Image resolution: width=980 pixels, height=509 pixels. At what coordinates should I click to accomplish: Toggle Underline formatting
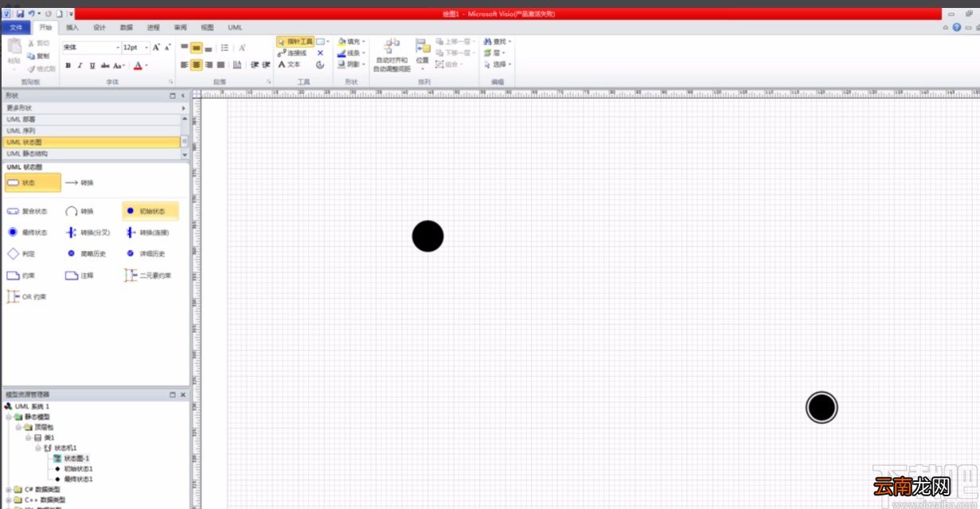92,65
